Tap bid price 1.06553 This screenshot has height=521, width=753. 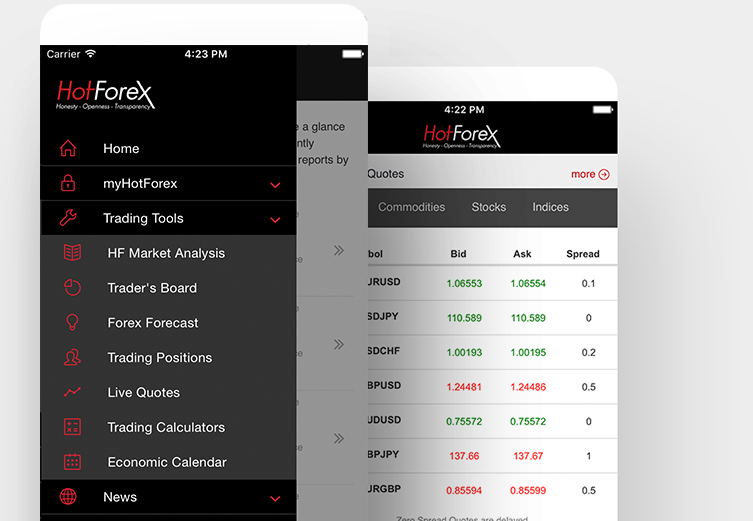tap(464, 283)
